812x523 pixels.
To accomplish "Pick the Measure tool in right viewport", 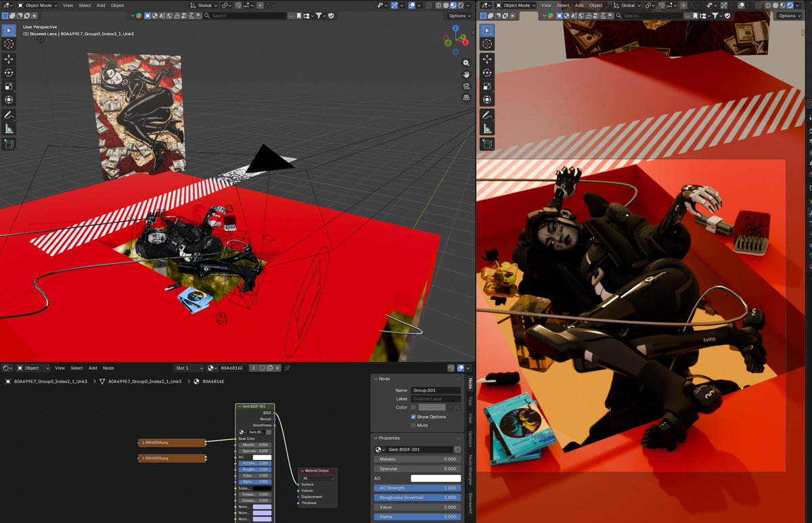I will click(487, 129).
